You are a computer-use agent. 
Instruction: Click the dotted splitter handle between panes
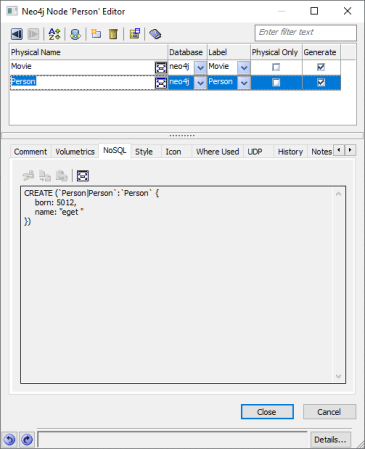pyautogui.click(x=182, y=136)
